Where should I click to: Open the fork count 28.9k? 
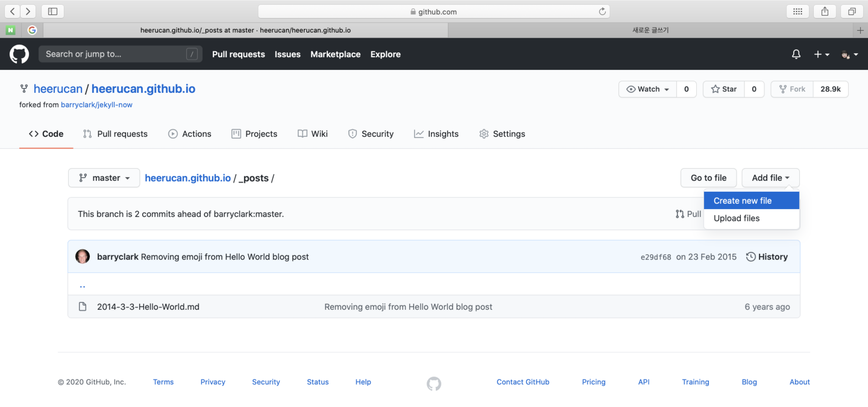click(830, 89)
